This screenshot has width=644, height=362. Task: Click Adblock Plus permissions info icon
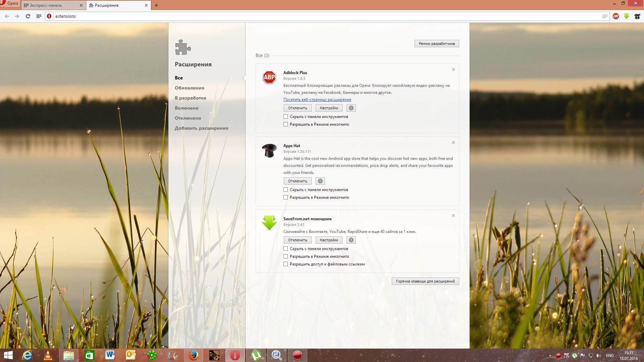[351, 108]
